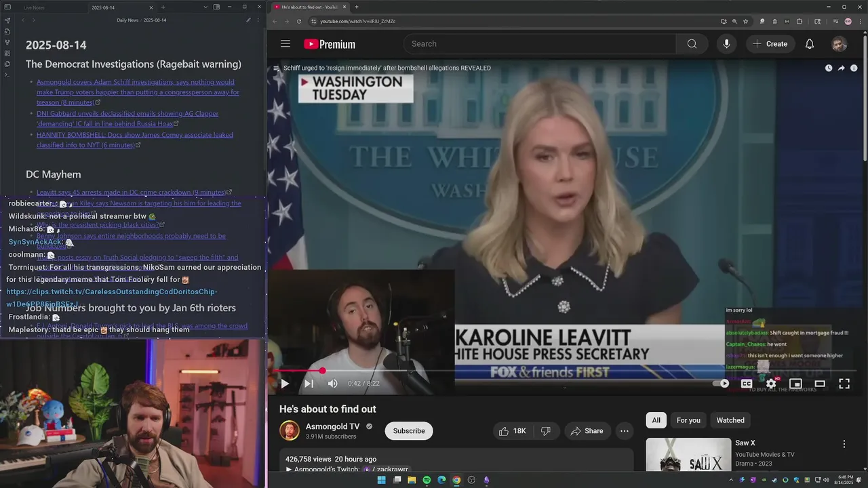The image size is (868, 488).
Task: Toggle the notes app left sidebar
Action: tap(7, 7)
